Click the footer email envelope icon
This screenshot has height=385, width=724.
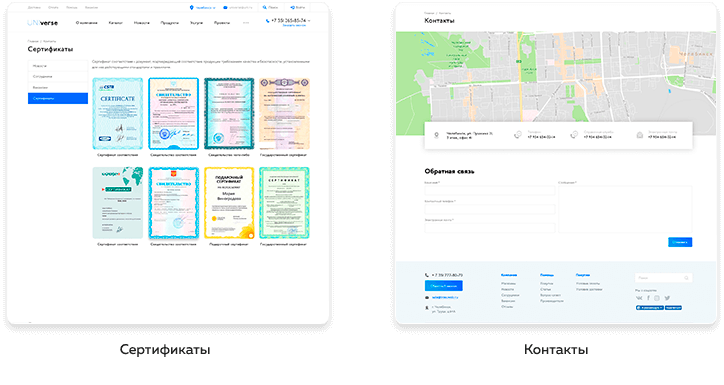tap(427, 297)
